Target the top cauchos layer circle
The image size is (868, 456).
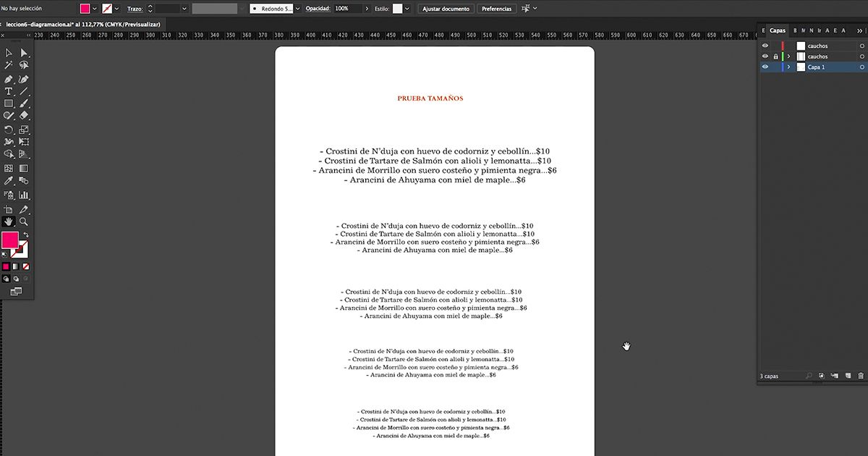click(x=861, y=46)
